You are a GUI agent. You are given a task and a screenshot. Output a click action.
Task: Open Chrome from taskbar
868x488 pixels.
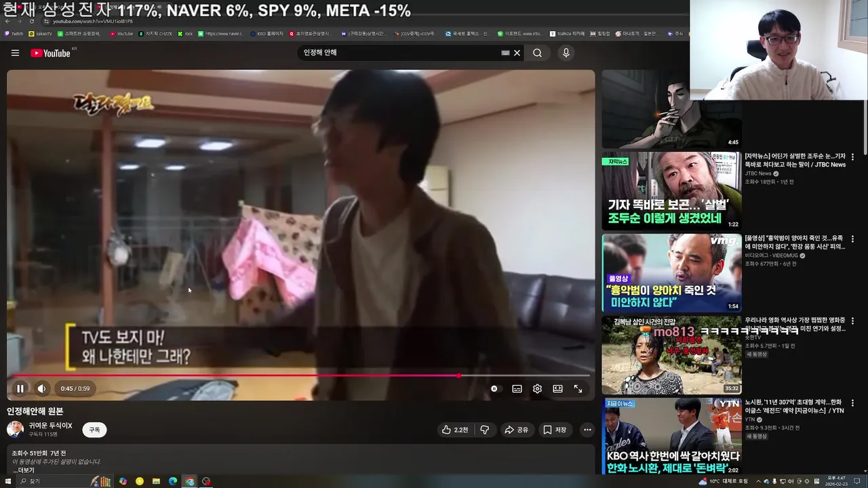coord(190,481)
